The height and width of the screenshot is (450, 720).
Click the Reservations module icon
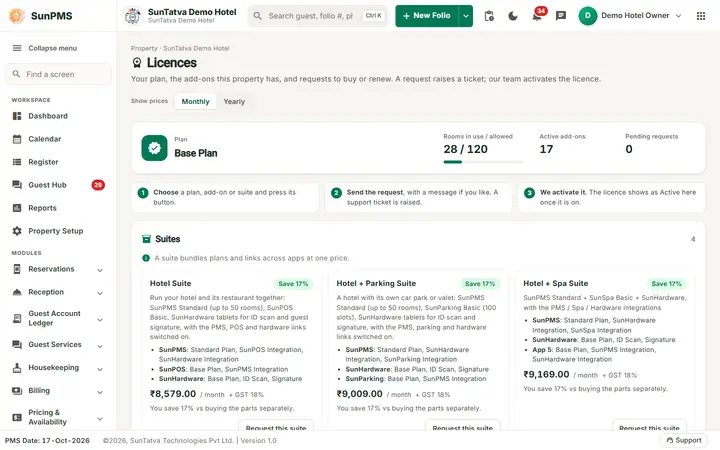coord(17,269)
